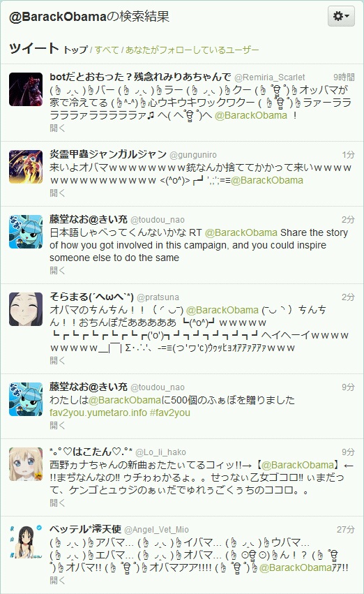Viewport: 364px width, 594px height.
Task: Open the fav2you.yumetaro.info link
Action: [98, 413]
